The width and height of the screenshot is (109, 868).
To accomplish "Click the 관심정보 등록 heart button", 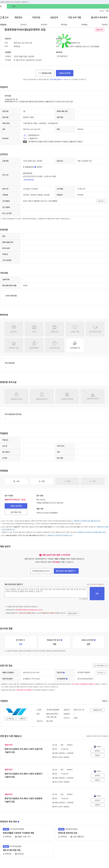I will (45, 73).
